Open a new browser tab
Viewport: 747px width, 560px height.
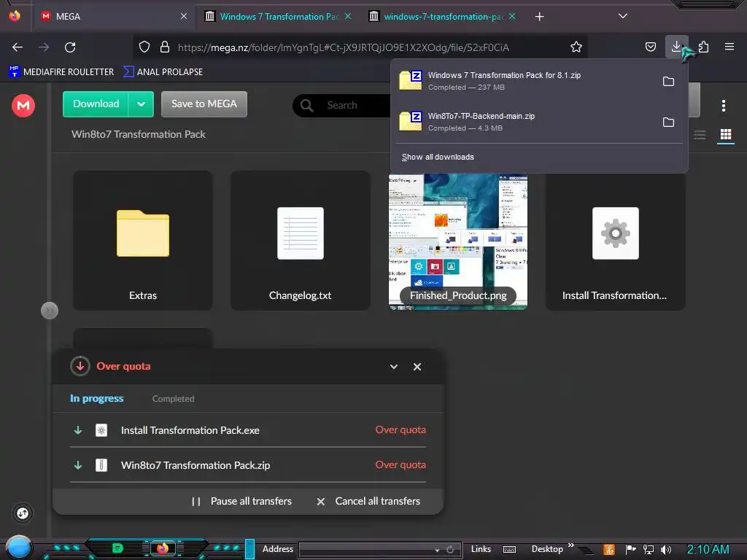539,17
